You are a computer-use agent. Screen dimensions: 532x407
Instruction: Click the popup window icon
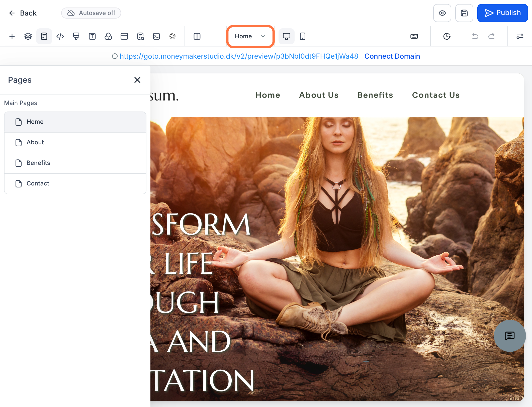[124, 36]
